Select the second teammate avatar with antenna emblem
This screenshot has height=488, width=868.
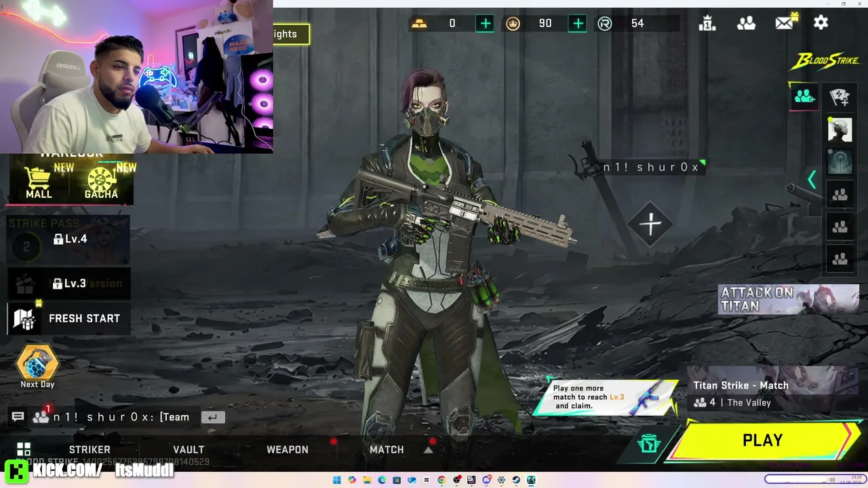[840, 162]
